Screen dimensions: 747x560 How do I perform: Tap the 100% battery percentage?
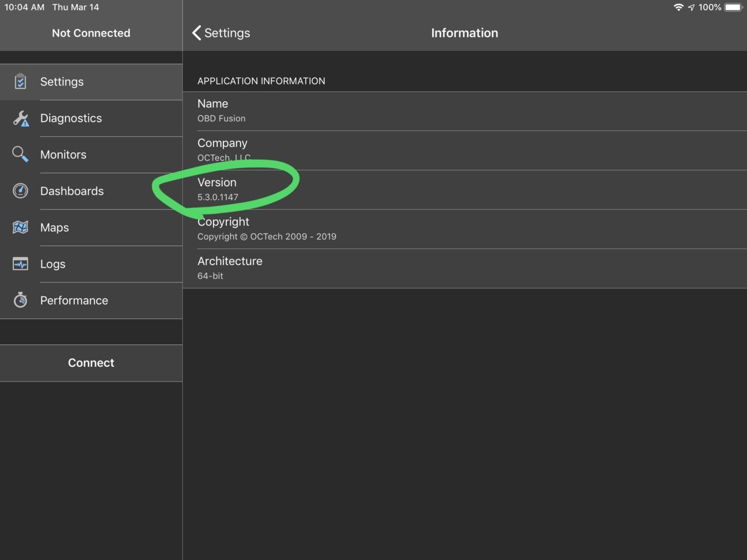pos(710,8)
